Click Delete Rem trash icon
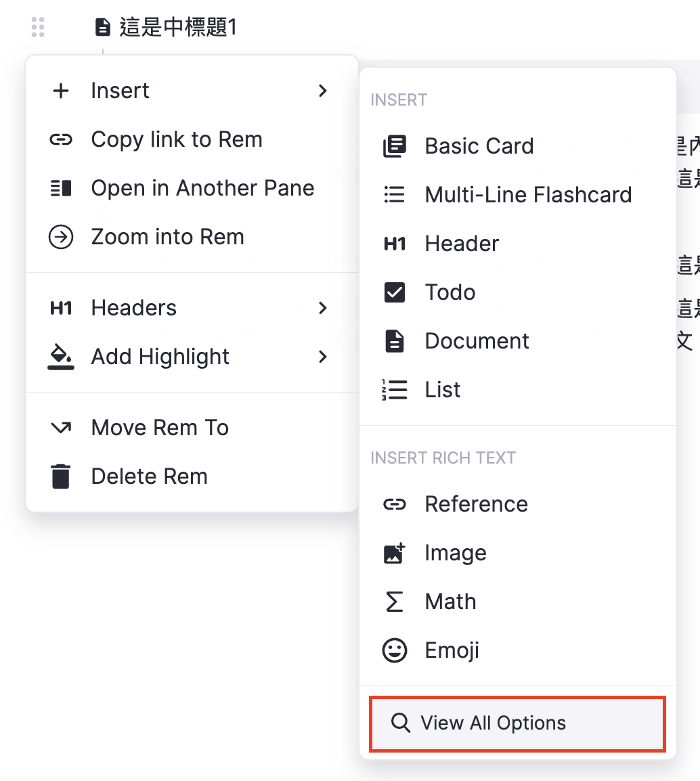This screenshot has height=781, width=700. 61,476
